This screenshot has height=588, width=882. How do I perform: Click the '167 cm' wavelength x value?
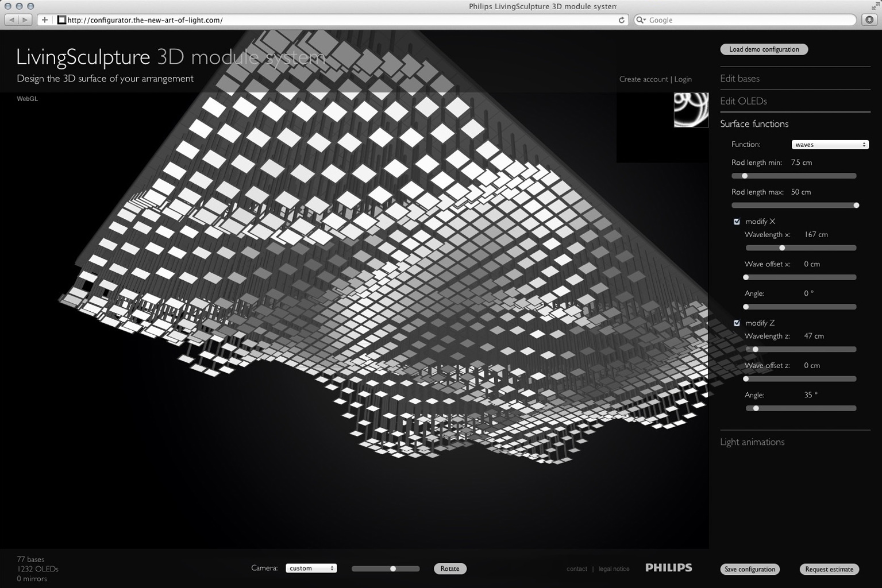coord(816,234)
